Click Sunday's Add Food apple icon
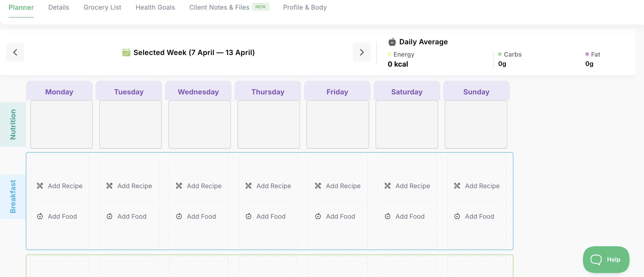Image resolution: width=644 pixels, height=277 pixels. (457, 216)
